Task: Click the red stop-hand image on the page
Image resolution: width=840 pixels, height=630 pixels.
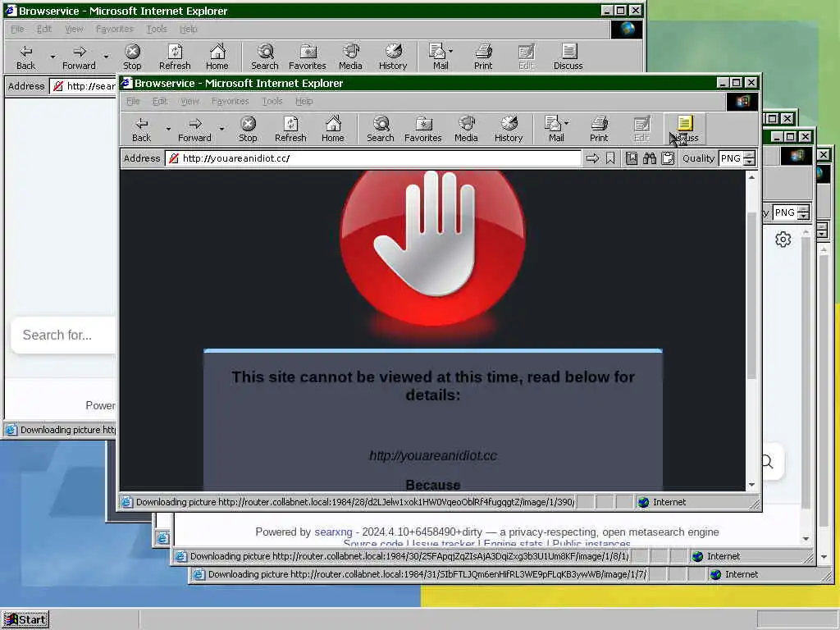Action: tap(432, 248)
